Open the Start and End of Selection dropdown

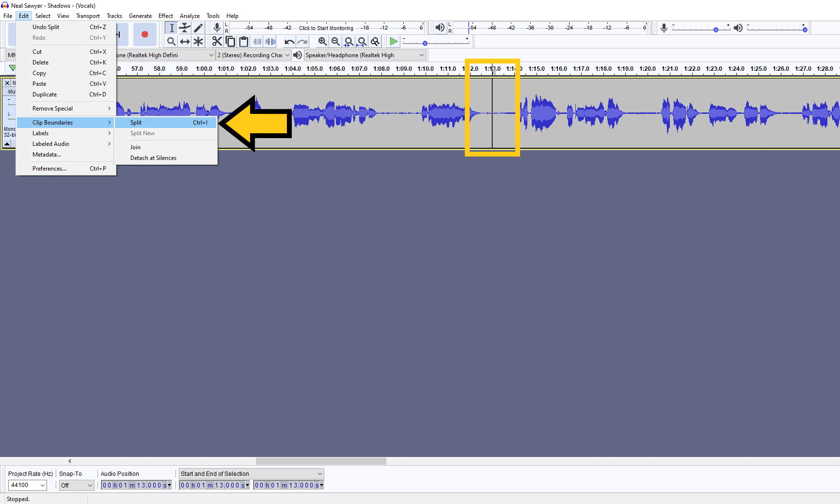[x=251, y=473]
